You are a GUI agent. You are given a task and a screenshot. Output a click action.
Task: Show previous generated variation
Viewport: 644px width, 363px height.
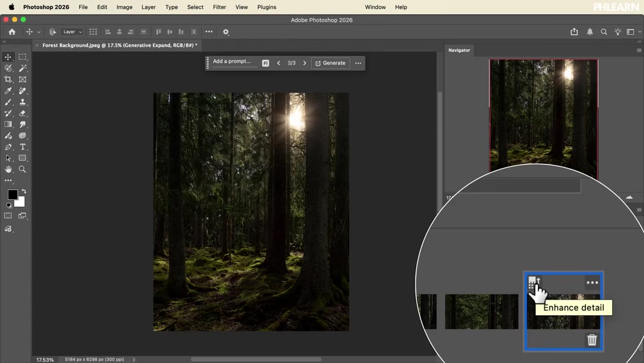tap(279, 63)
